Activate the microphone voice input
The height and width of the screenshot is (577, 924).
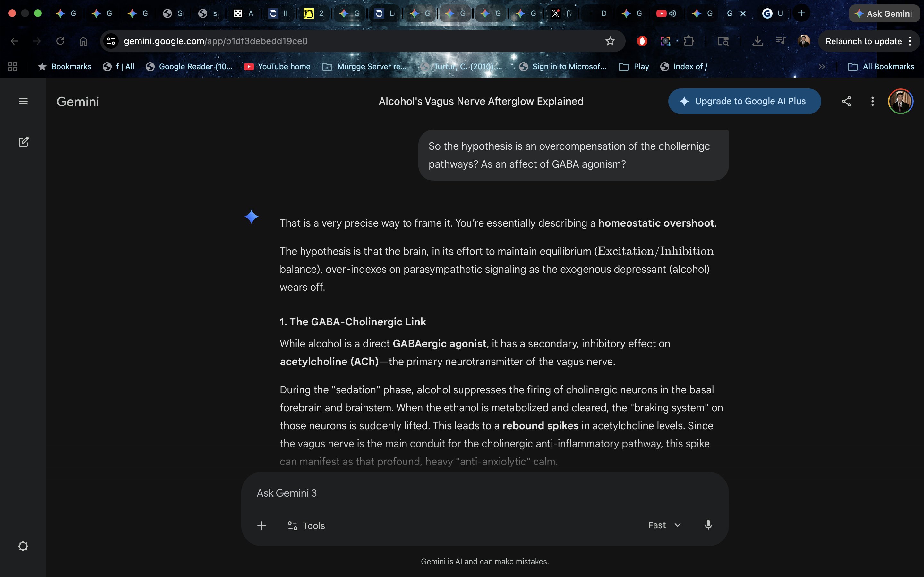tap(708, 525)
